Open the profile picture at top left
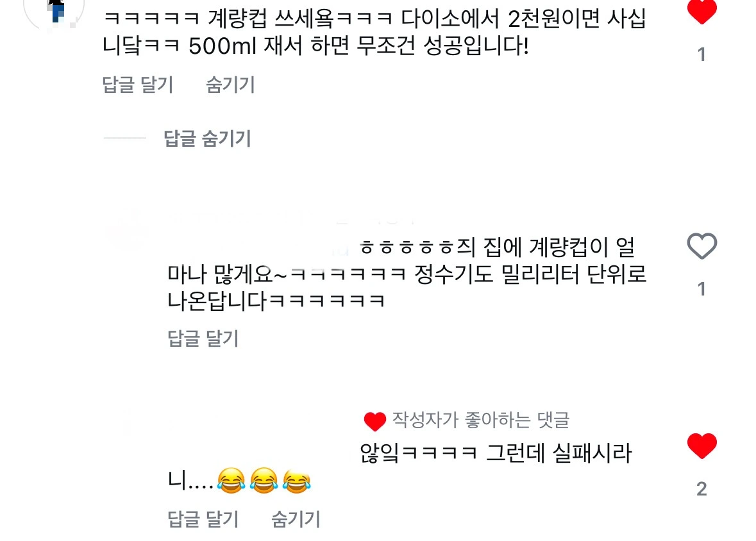Image resolution: width=756 pixels, height=541 pixels. (x=54, y=12)
